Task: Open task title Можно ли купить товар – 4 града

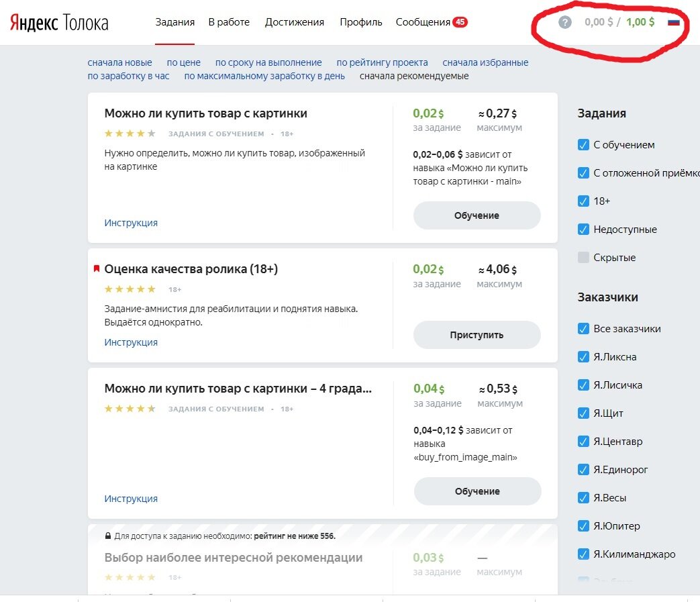Action: point(238,389)
